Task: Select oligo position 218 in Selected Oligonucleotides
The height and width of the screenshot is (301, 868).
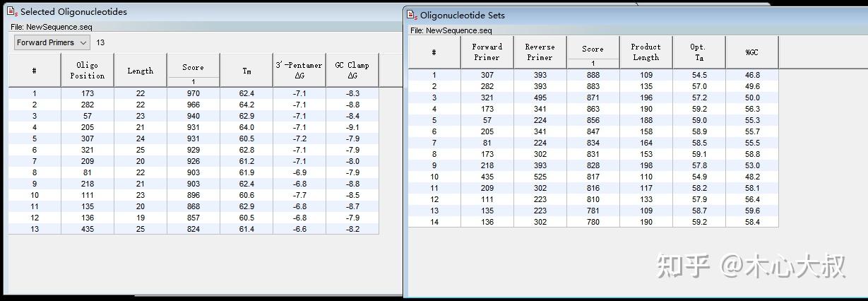Action: [x=88, y=184]
